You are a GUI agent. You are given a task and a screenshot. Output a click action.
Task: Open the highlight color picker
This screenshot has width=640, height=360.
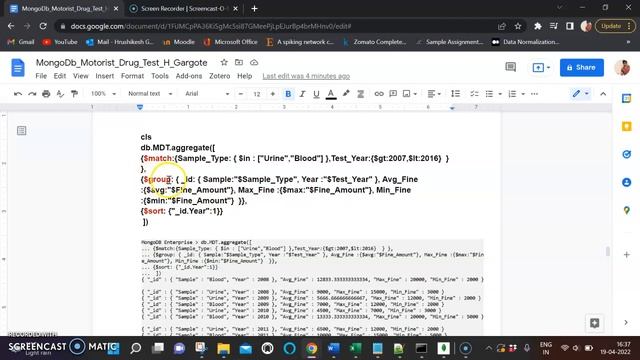coord(346,94)
